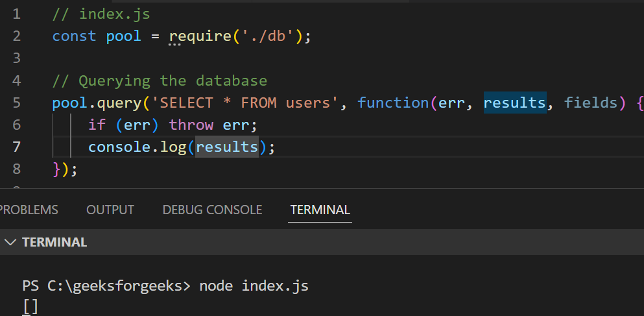Click line number 7 in the gutter
644x316 pixels.
tap(16, 147)
